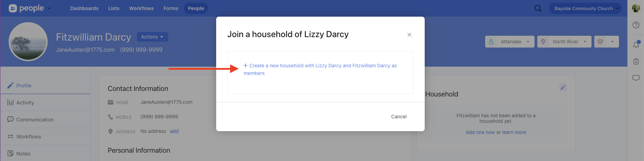Open the Workflows menu in top navigation
Viewport: 644px width, 161px height.
[141, 8]
